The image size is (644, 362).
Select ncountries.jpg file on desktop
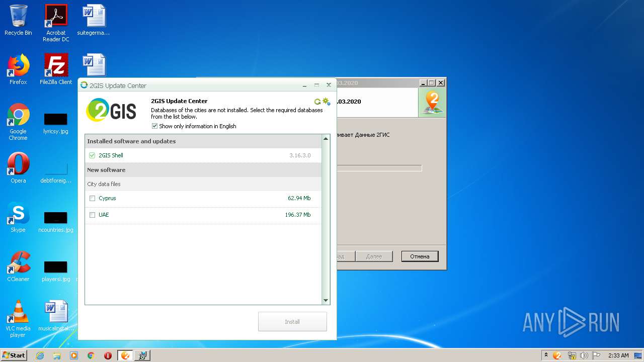[x=56, y=222]
